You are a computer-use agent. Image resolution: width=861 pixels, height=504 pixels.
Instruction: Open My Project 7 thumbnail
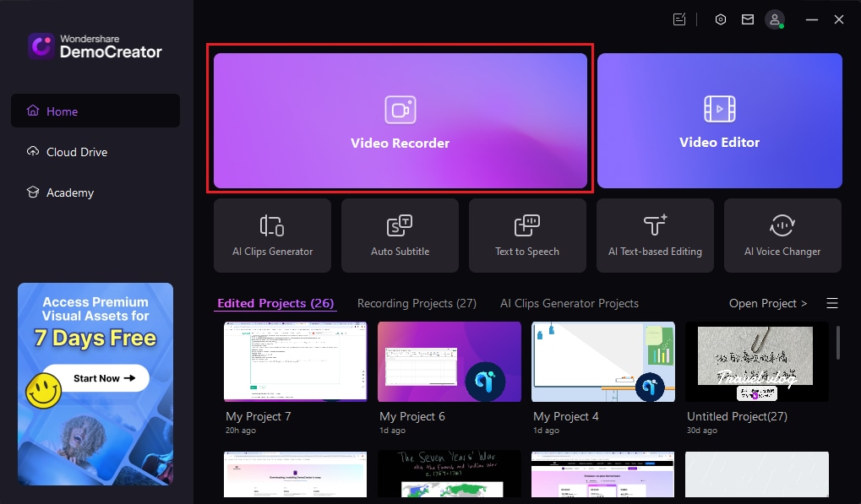point(296,361)
